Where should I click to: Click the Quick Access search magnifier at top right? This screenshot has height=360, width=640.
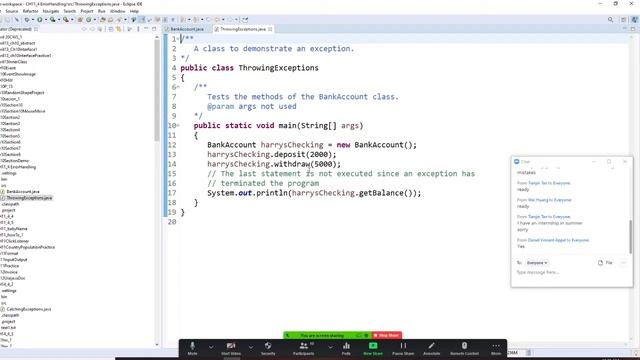pos(611,20)
